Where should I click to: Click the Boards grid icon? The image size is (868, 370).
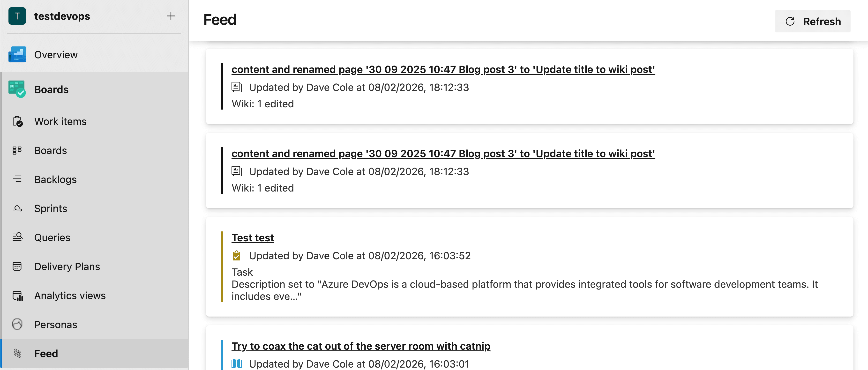click(x=17, y=150)
